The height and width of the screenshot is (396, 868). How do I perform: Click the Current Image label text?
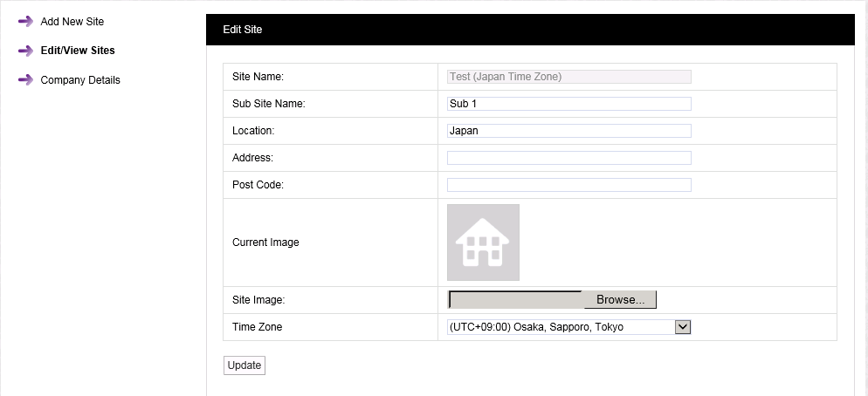click(265, 242)
